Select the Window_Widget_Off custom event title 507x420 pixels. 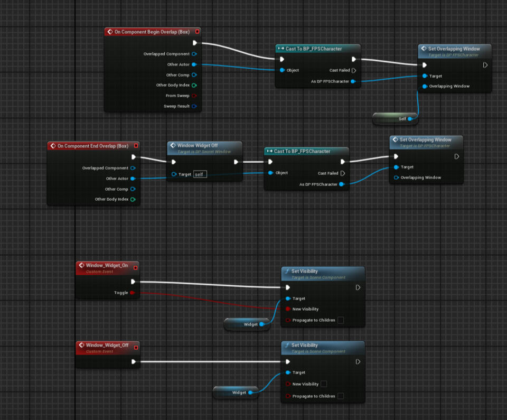click(107, 345)
